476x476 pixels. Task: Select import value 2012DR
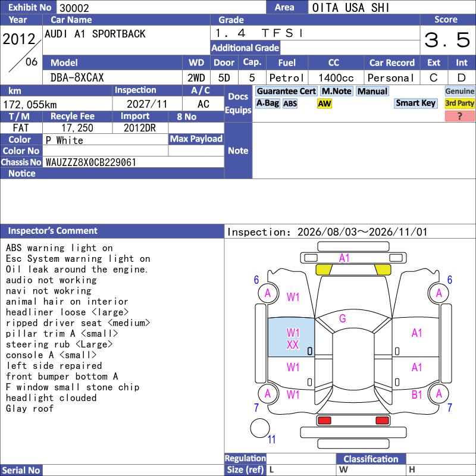tap(140, 128)
